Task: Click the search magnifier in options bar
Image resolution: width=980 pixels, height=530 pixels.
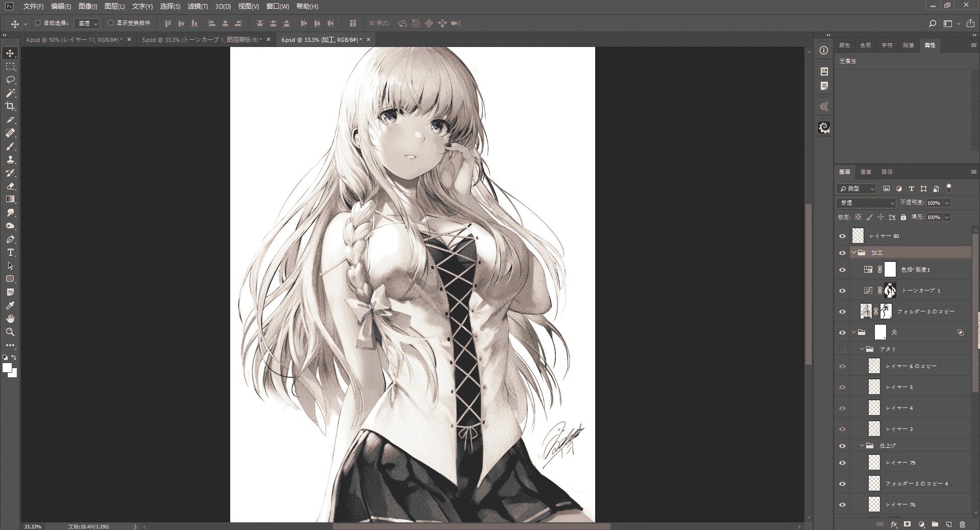Action: point(932,23)
